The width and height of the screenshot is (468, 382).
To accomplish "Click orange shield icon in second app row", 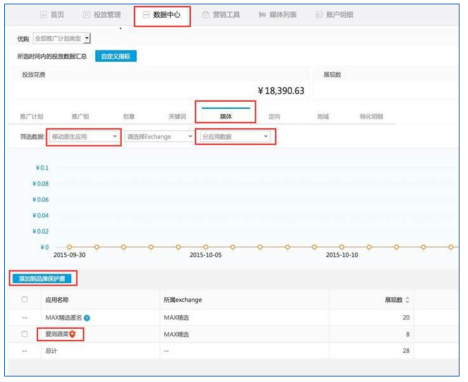I will [x=72, y=334].
